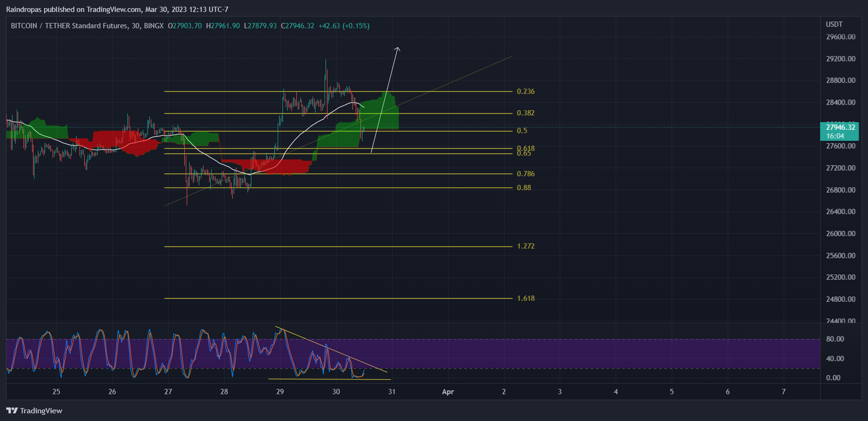Select the USDT currency label on the price axis
The width and height of the screenshot is (868, 421).
(x=834, y=24)
